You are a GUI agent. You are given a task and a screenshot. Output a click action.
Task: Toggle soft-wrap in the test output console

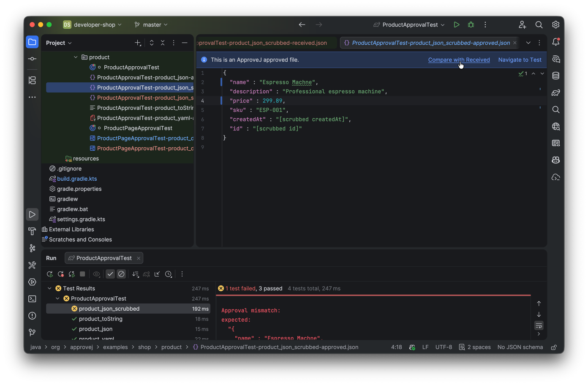click(539, 325)
